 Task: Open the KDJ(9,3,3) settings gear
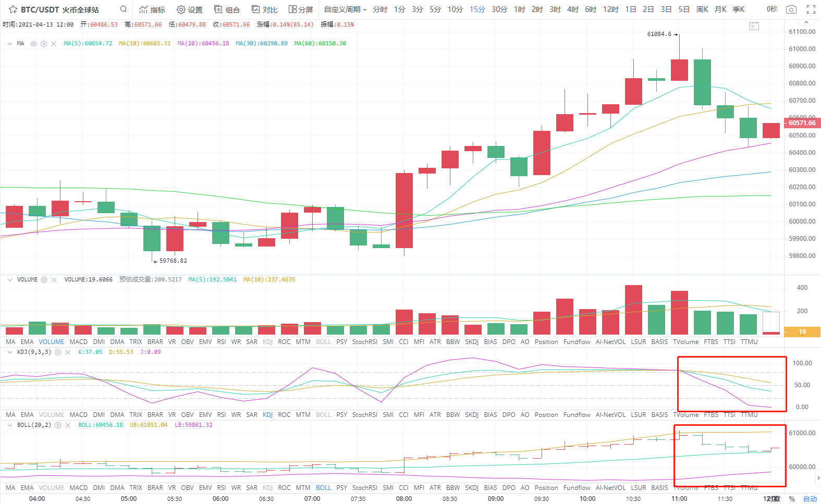(58, 352)
